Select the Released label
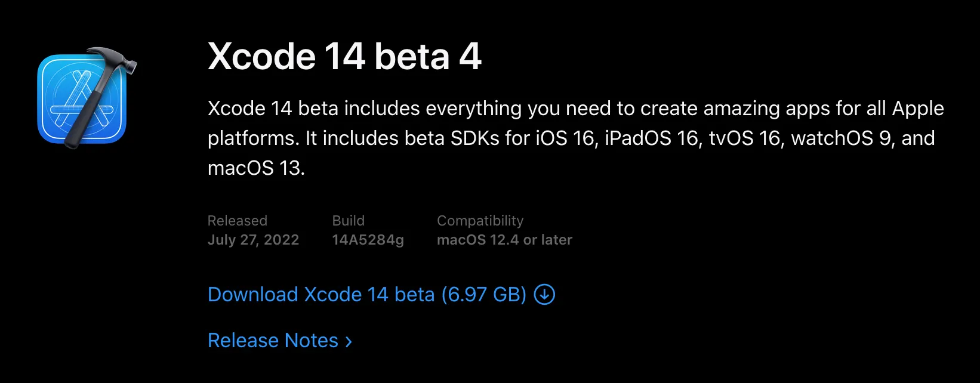980x383 pixels. 237,221
